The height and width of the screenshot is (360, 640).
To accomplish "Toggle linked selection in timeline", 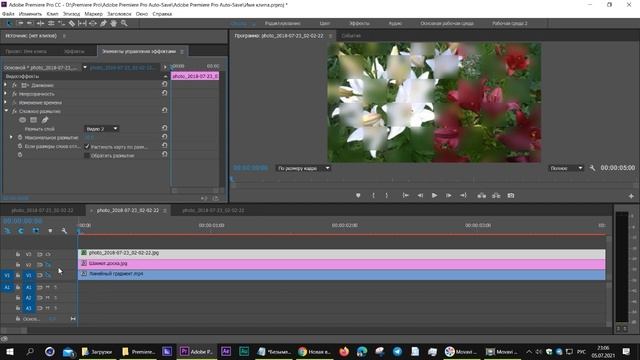I will [x=36, y=231].
